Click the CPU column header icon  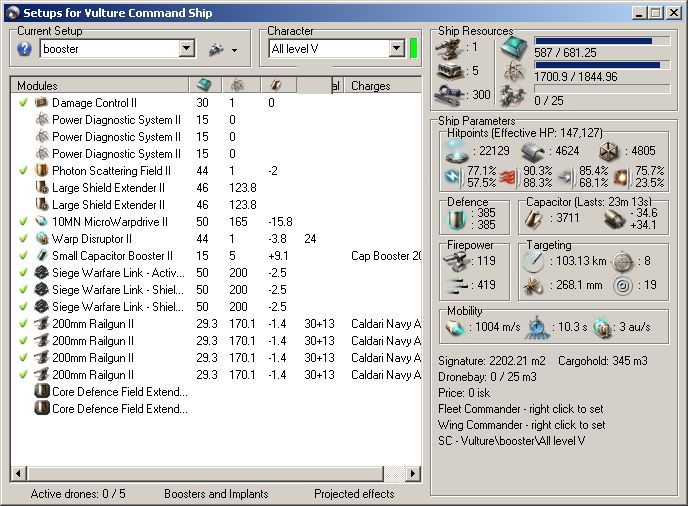[x=204, y=85]
